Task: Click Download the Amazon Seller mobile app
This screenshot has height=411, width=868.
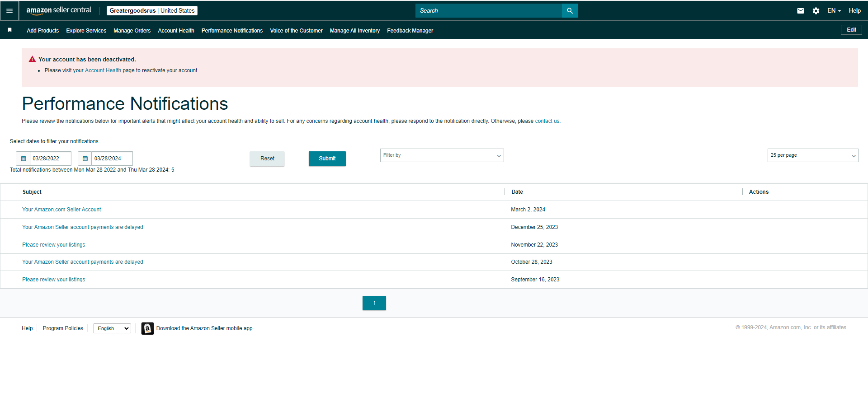Action: pos(204,328)
